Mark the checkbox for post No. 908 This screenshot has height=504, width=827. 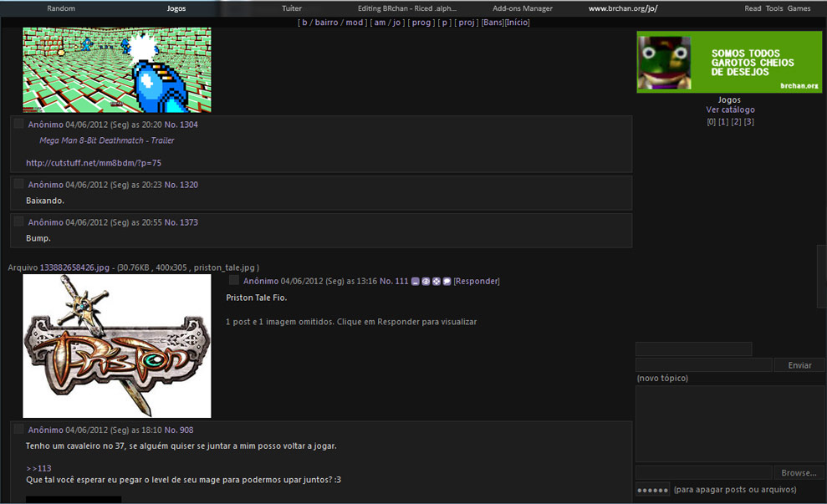pyautogui.click(x=19, y=429)
